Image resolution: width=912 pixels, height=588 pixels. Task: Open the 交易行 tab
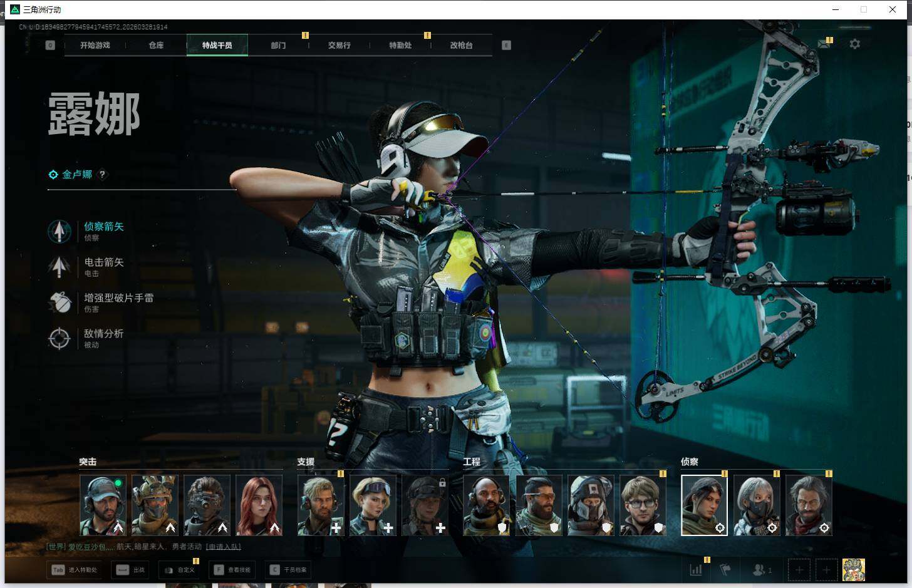pos(339,45)
